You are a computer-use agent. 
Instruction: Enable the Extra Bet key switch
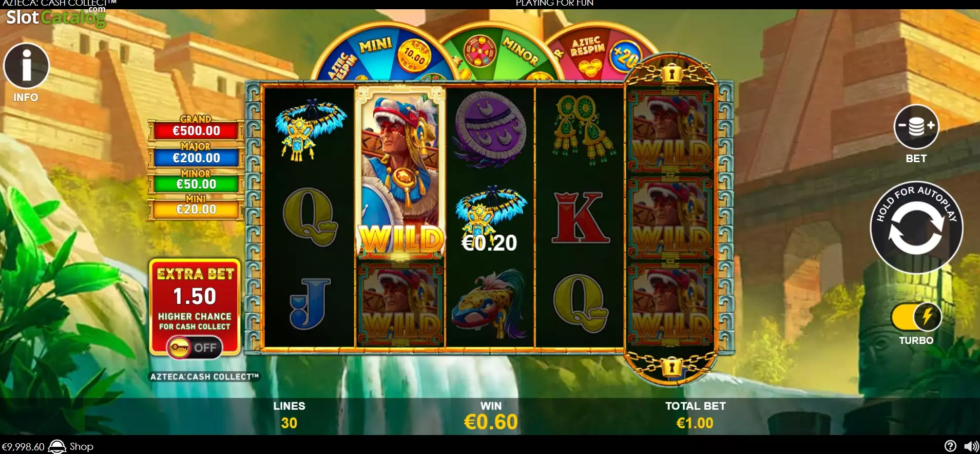(195, 348)
